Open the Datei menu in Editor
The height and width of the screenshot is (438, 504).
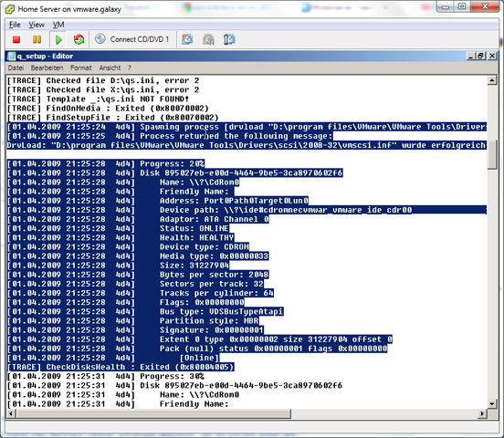tap(16, 68)
